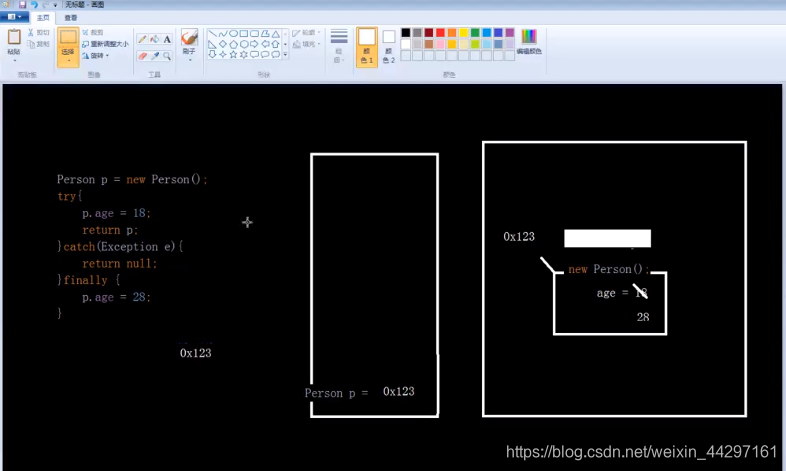Select the Oval shape
The width and height of the screenshot is (786, 471).
click(x=234, y=34)
